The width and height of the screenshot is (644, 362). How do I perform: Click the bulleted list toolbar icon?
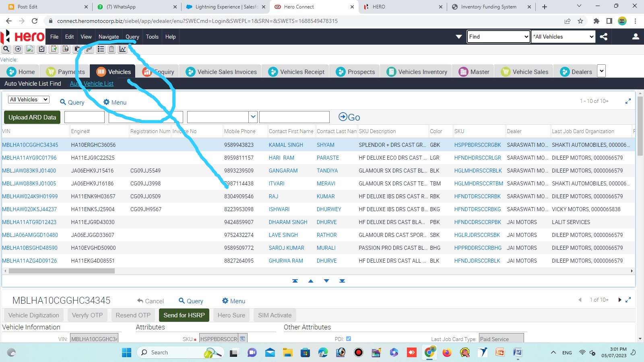[101, 49]
